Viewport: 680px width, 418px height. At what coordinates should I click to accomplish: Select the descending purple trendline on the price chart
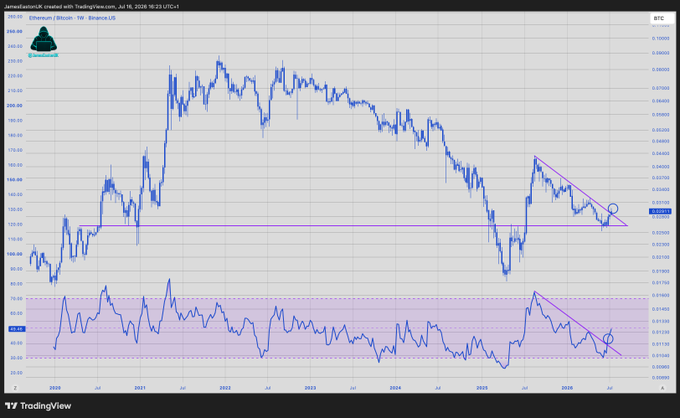581,191
